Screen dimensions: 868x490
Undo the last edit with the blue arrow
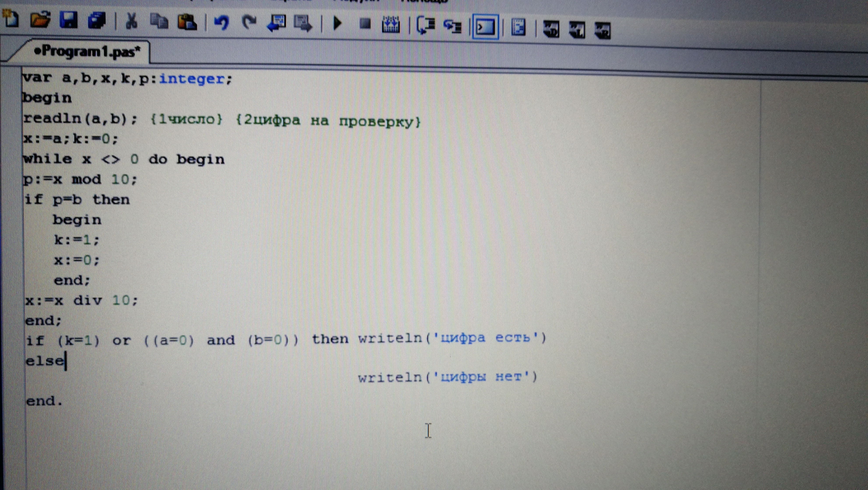(222, 23)
